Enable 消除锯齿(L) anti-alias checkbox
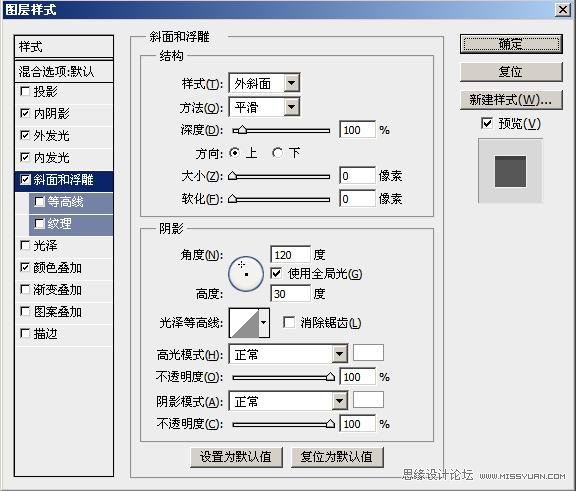The image size is (576, 491). tap(289, 322)
